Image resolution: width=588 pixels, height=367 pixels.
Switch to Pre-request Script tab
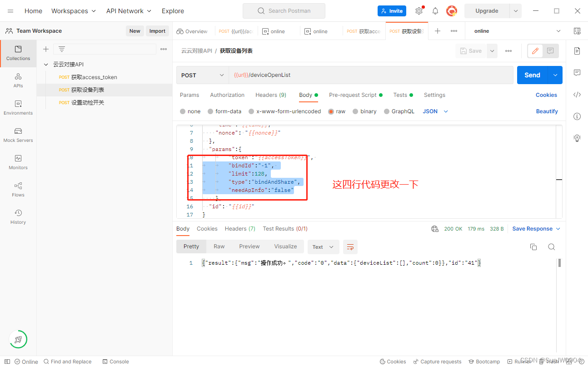click(x=356, y=95)
